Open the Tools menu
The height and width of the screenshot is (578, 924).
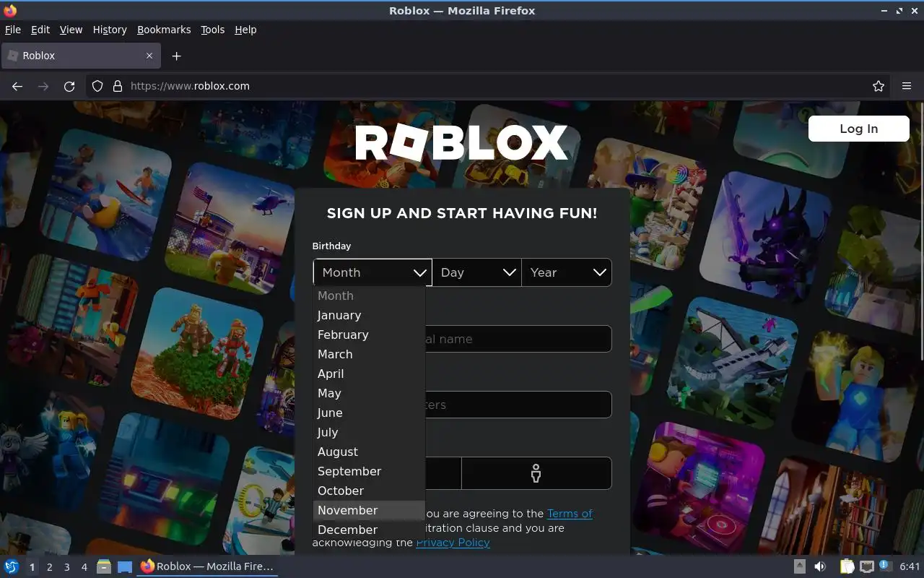[212, 30]
